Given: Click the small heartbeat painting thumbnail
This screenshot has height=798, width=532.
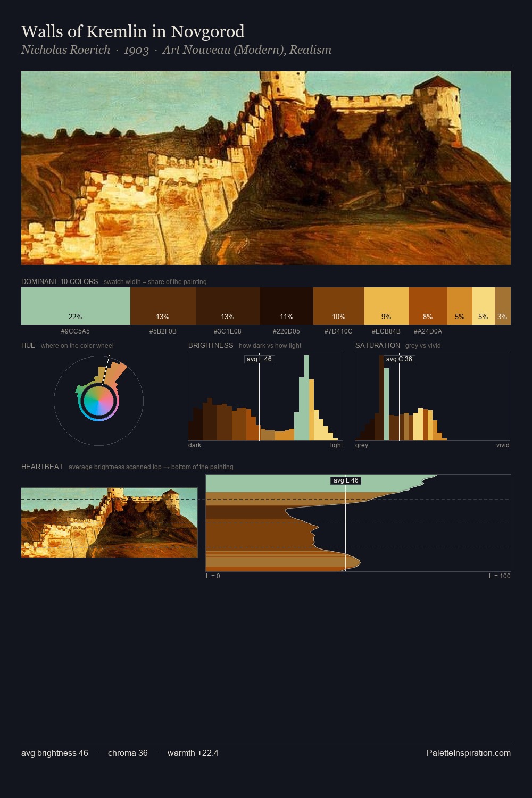Looking at the screenshot, I should click(x=109, y=523).
